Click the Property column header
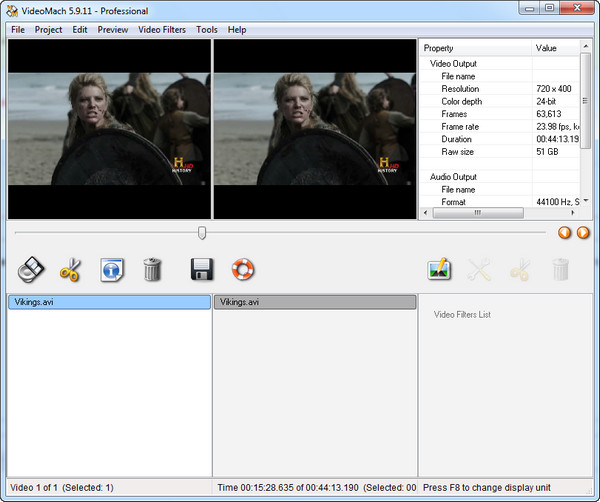600x502 pixels. point(475,48)
